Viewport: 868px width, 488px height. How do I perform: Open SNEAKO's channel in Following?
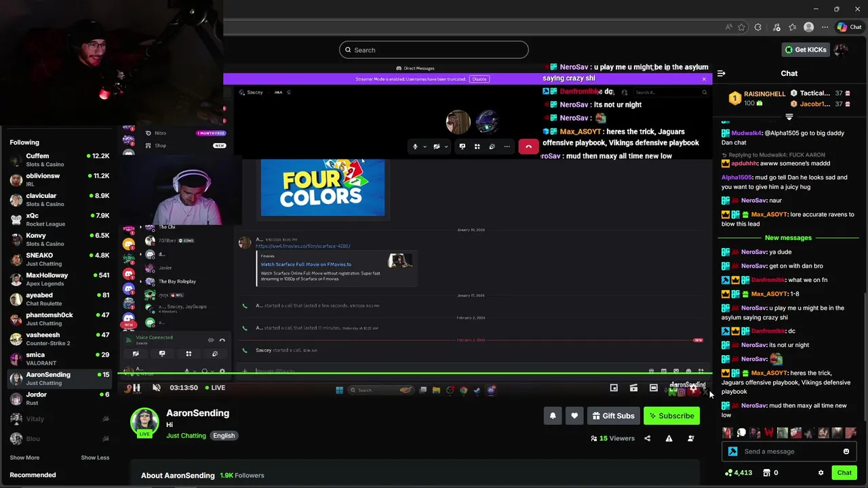[x=60, y=260]
